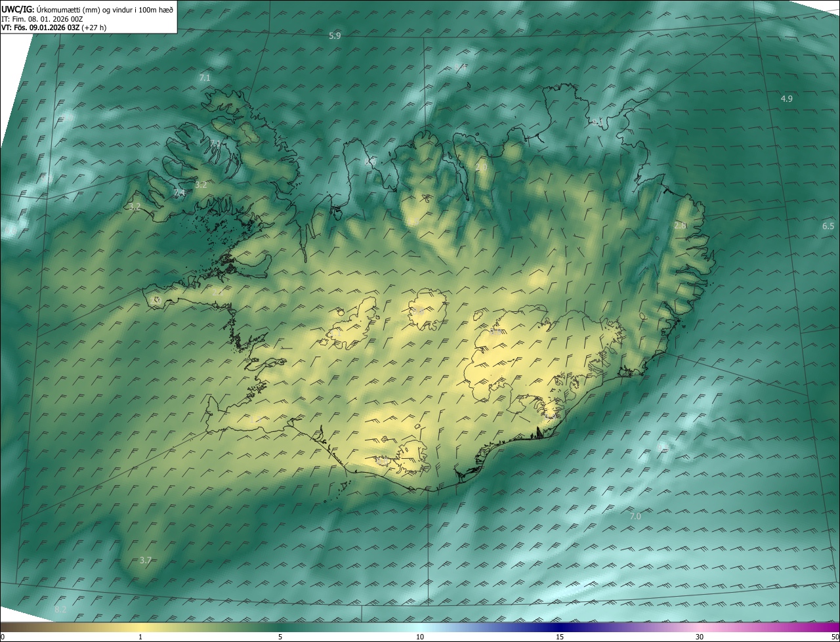Image resolution: width=840 pixels, height=642 pixels.
Task: Click the 7.0 value label off the south coast
Action: click(635, 516)
